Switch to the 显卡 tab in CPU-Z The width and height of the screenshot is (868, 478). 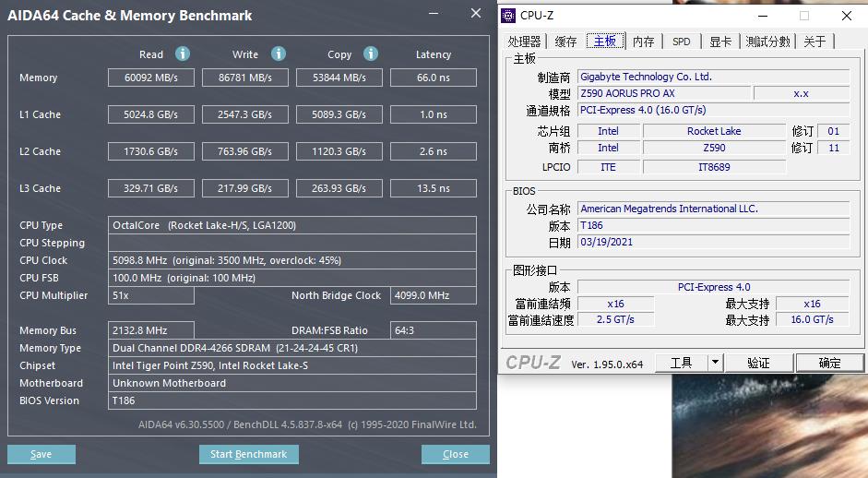tap(720, 42)
